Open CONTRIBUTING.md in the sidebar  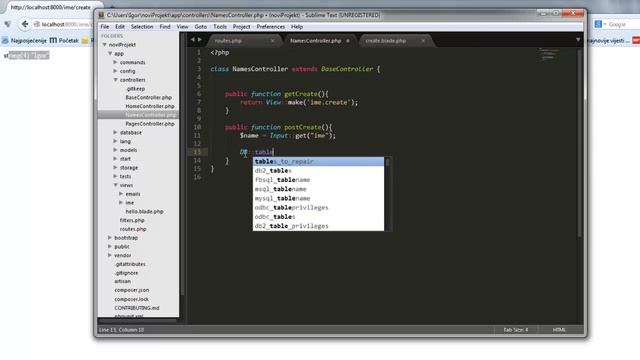[137, 308]
